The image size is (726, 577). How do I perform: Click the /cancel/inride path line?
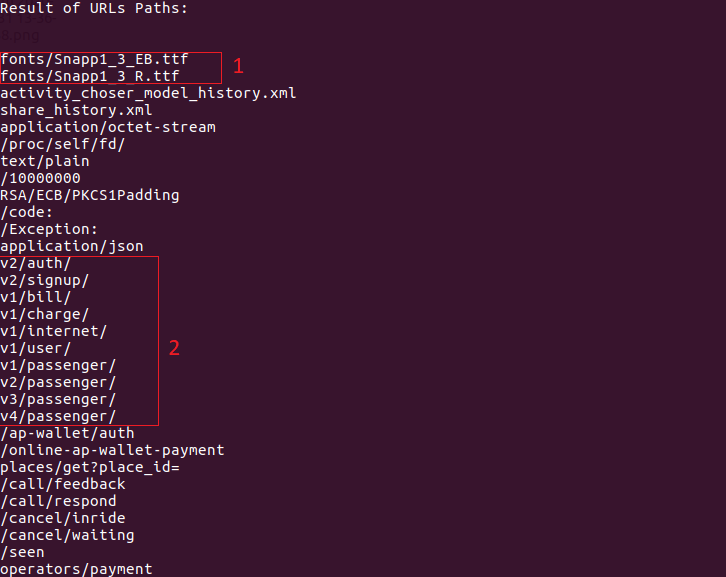63,518
